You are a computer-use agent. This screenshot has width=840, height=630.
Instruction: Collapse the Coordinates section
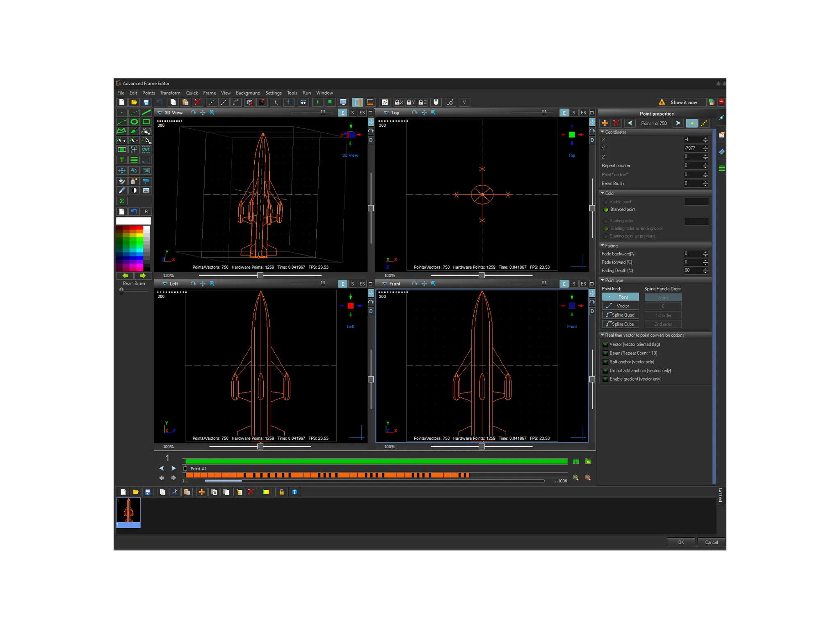pos(602,132)
